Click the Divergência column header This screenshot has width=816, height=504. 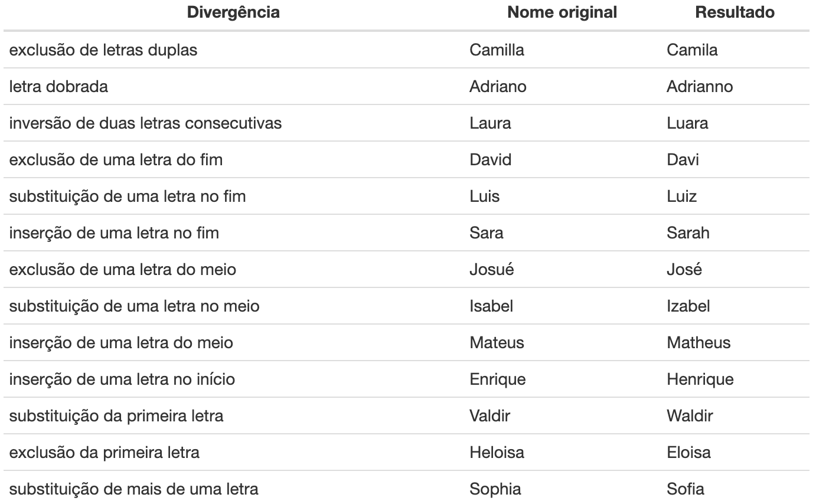coord(233,12)
